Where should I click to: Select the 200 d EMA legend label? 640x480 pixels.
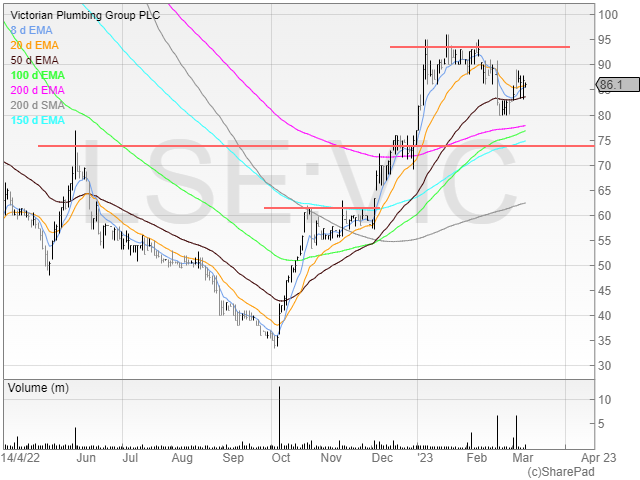tap(38, 90)
